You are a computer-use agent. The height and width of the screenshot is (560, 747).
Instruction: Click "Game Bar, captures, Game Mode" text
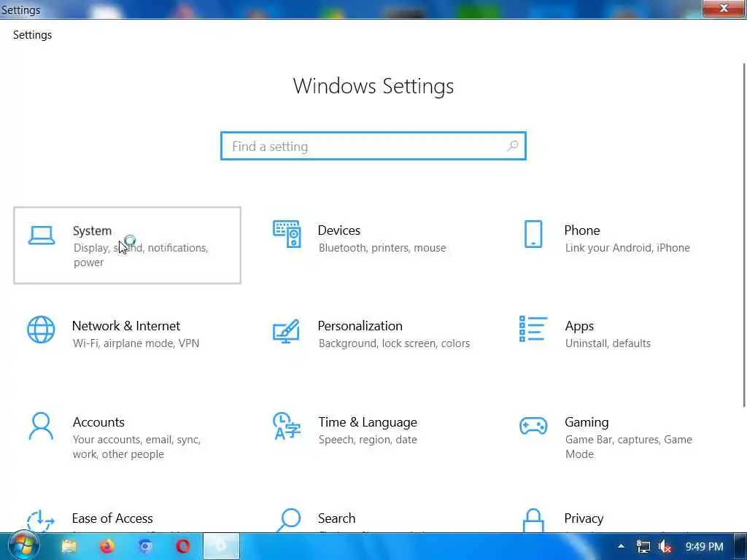(628, 447)
